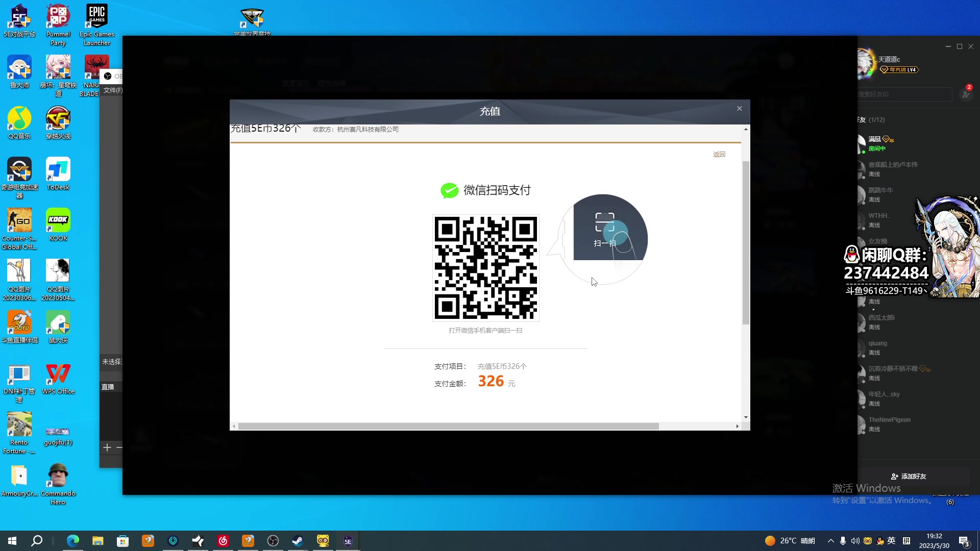Viewport: 980px width, 551px height.
Task: Open 文件(F) menu in OBS window
Action: (112, 90)
